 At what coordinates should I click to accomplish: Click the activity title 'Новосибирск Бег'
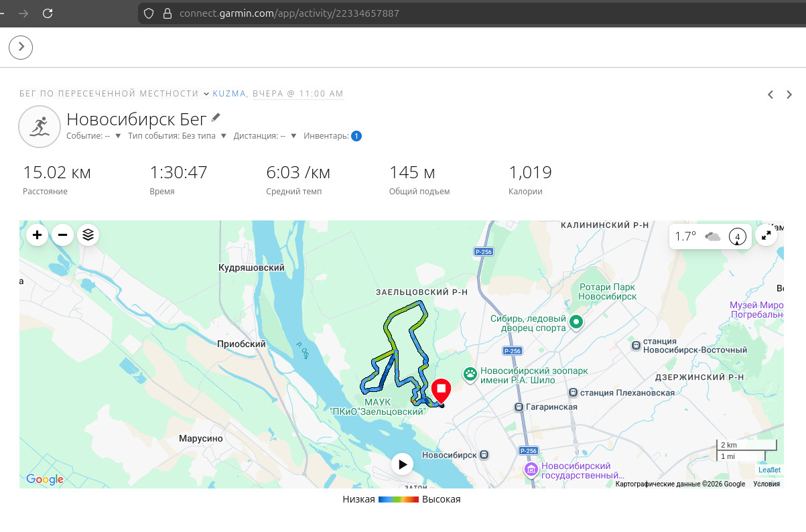[x=136, y=120]
